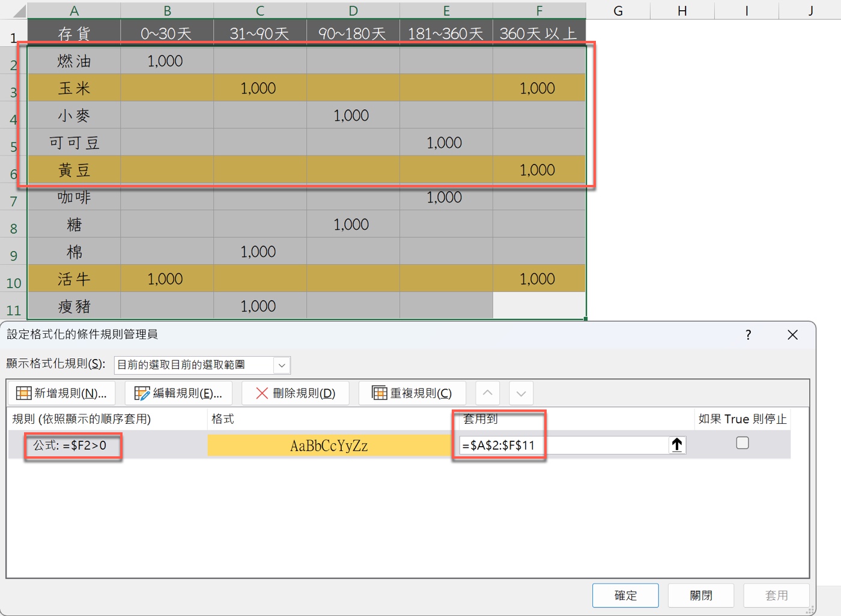The width and height of the screenshot is (841, 616).
Task: Select column G header
Action: click(618, 10)
